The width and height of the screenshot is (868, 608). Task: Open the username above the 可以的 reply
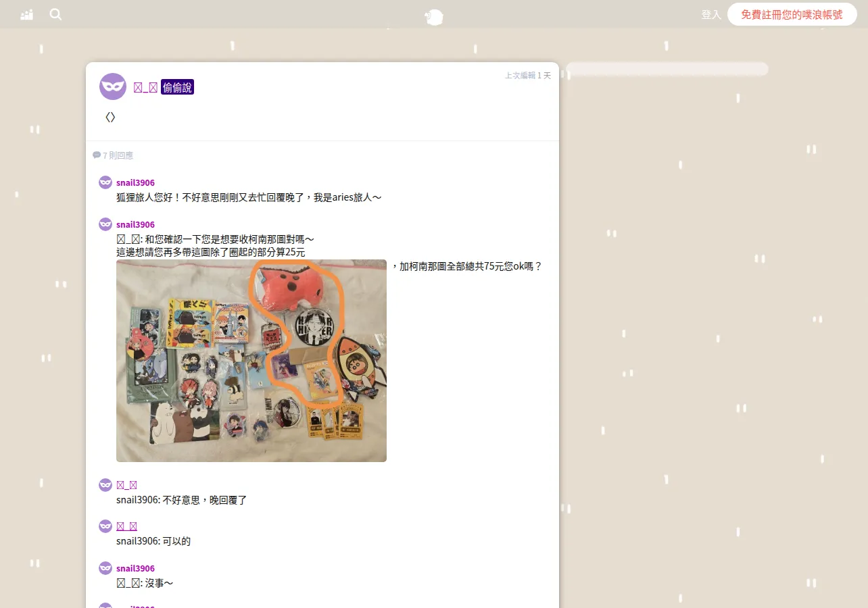(x=127, y=526)
